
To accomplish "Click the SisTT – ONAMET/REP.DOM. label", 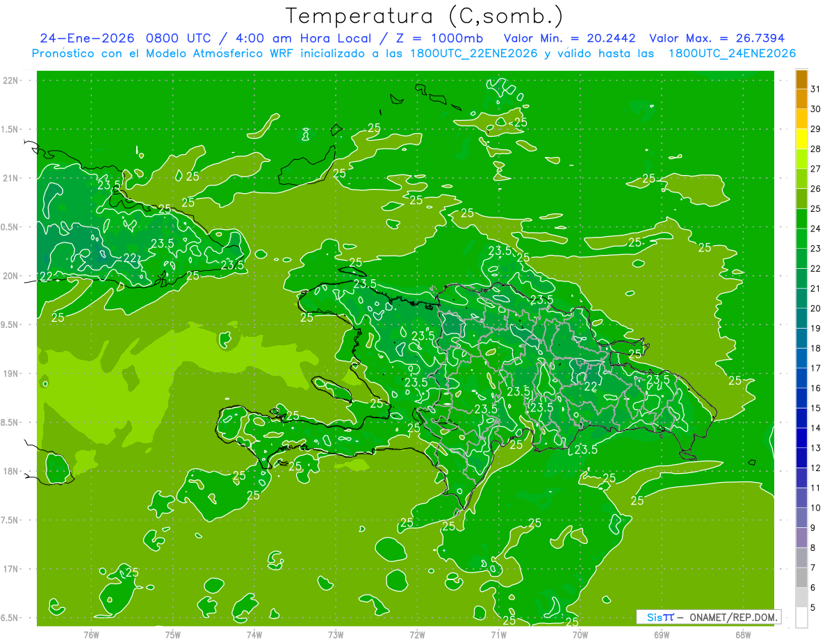I will (x=709, y=617).
